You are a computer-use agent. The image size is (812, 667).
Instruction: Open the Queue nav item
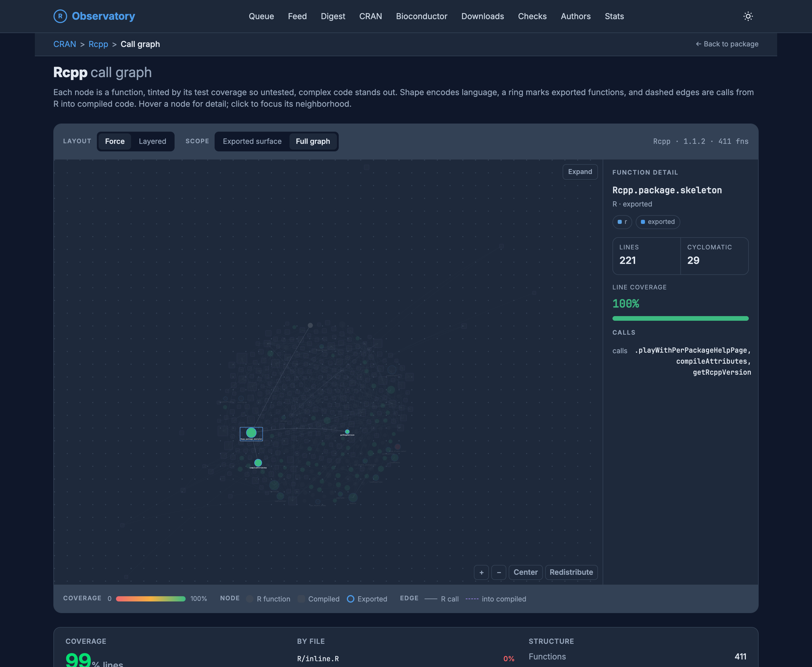261,16
